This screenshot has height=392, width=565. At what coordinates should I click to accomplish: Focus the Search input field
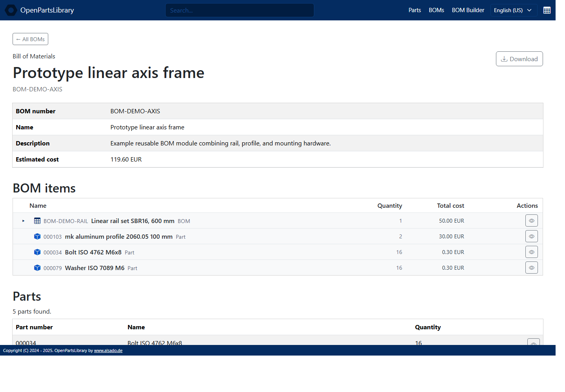point(239,10)
